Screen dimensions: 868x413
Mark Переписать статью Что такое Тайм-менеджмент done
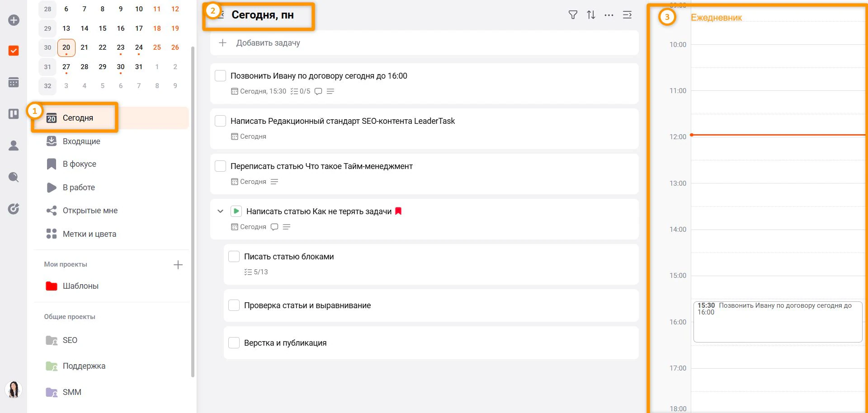pyautogui.click(x=220, y=166)
